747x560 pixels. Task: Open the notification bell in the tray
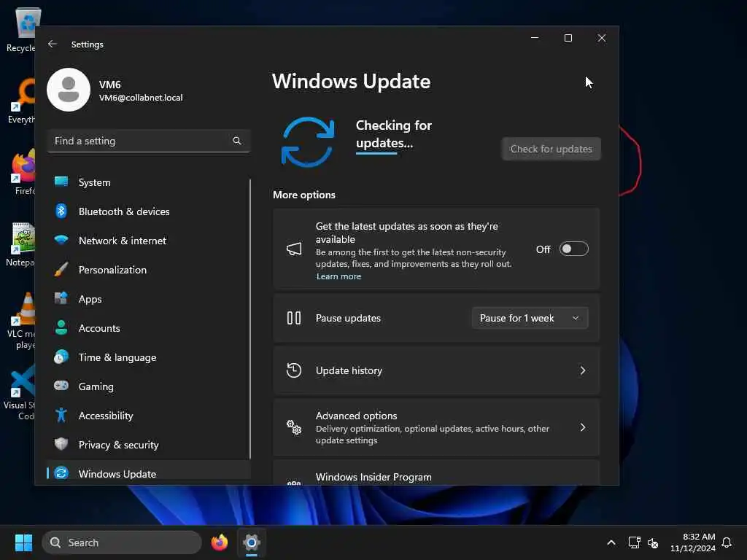(x=727, y=542)
